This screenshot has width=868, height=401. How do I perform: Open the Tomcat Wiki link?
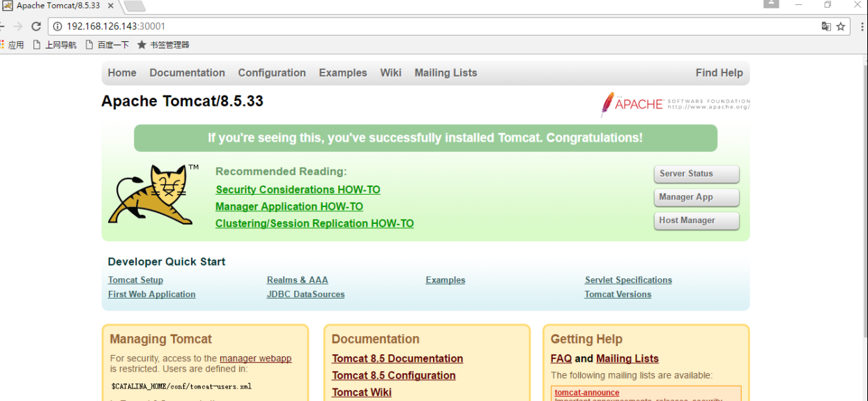pos(362,392)
